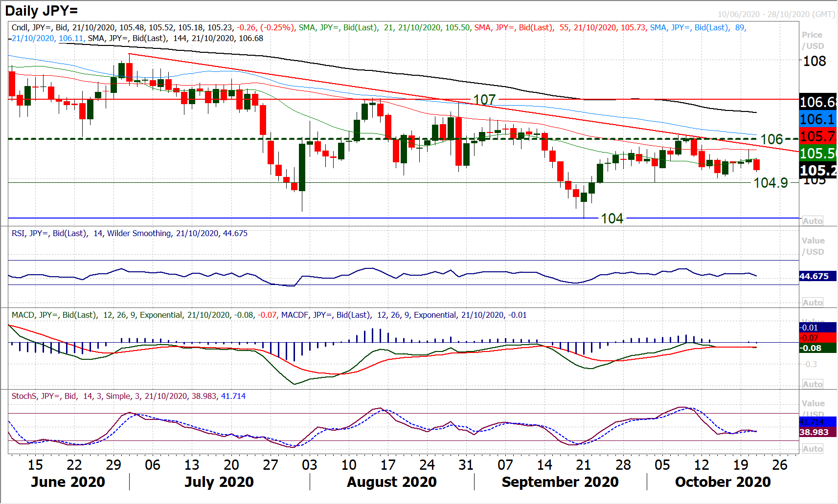Toggle Auto scaling on the Stochastic panel
The height and width of the screenshot is (504, 838).
[x=812, y=449]
